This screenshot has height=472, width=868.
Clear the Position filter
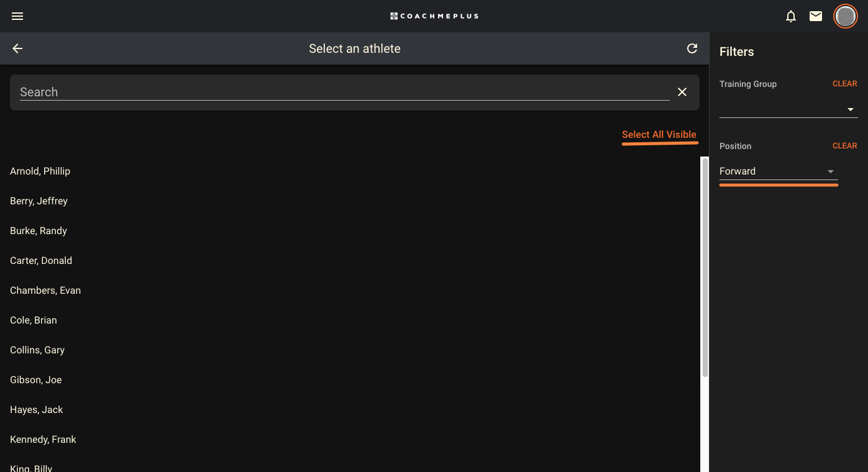coord(844,145)
